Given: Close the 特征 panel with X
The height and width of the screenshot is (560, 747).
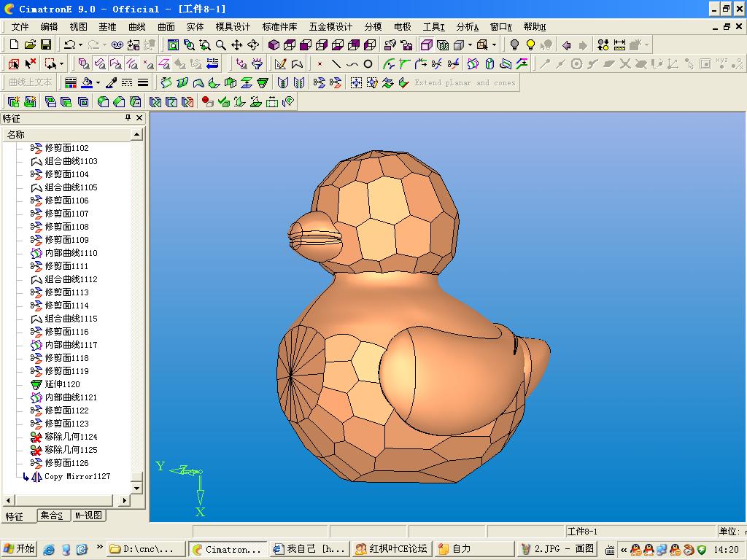Looking at the screenshot, I should coord(139,117).
